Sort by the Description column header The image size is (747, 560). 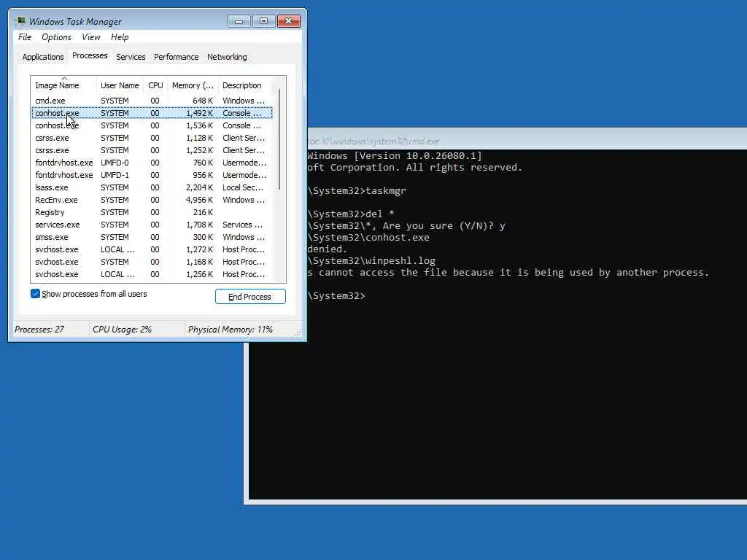(x=247, y=85)
